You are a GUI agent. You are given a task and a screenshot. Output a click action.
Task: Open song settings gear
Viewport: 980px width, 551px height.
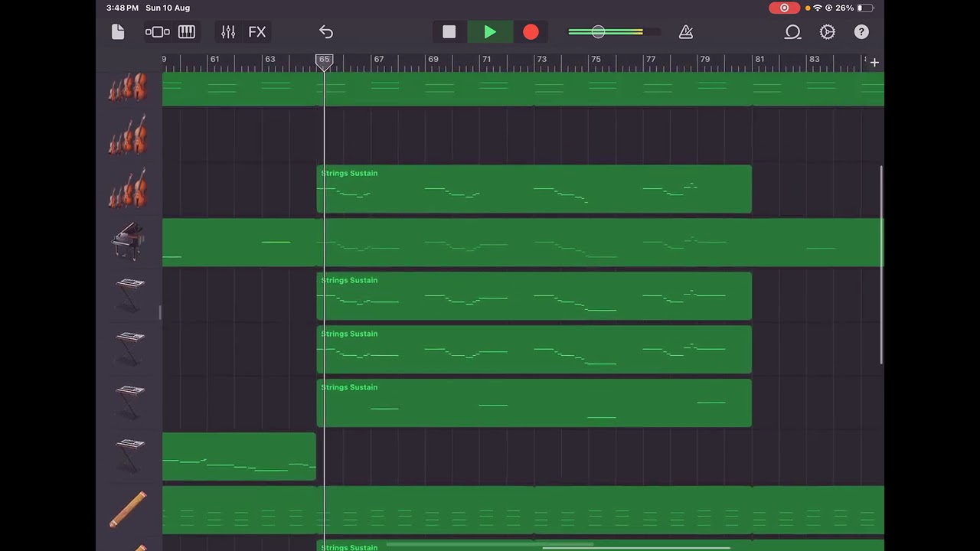pos(828,32)
